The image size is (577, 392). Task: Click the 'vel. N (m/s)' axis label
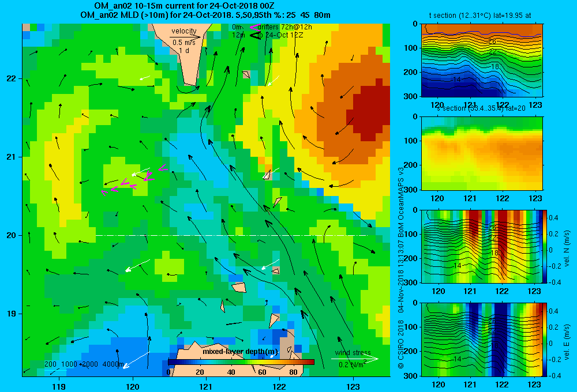pyautogui.click(x=567, y=248)
